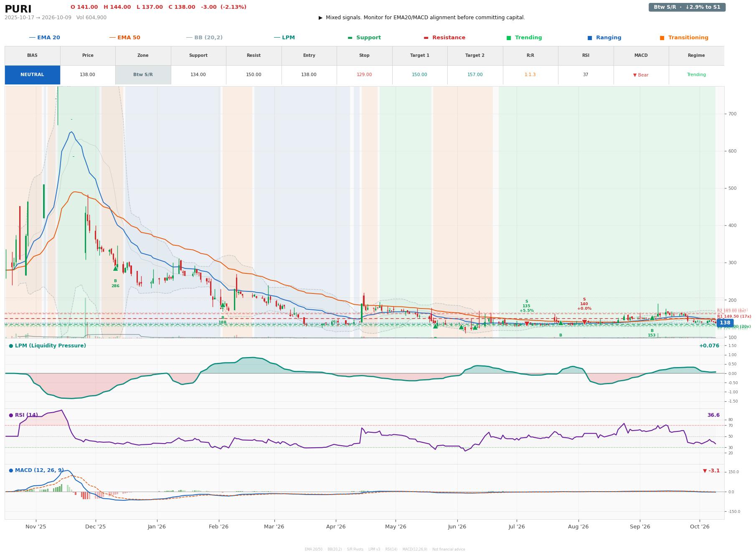Screen dimensions: 756x556
Task: Click the Oct '26 axis label
Action: 700,526
